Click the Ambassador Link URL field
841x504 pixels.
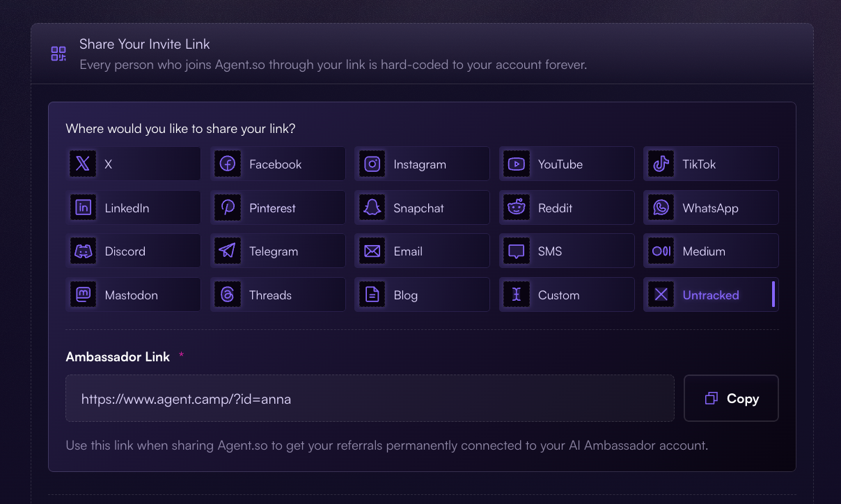370,398
